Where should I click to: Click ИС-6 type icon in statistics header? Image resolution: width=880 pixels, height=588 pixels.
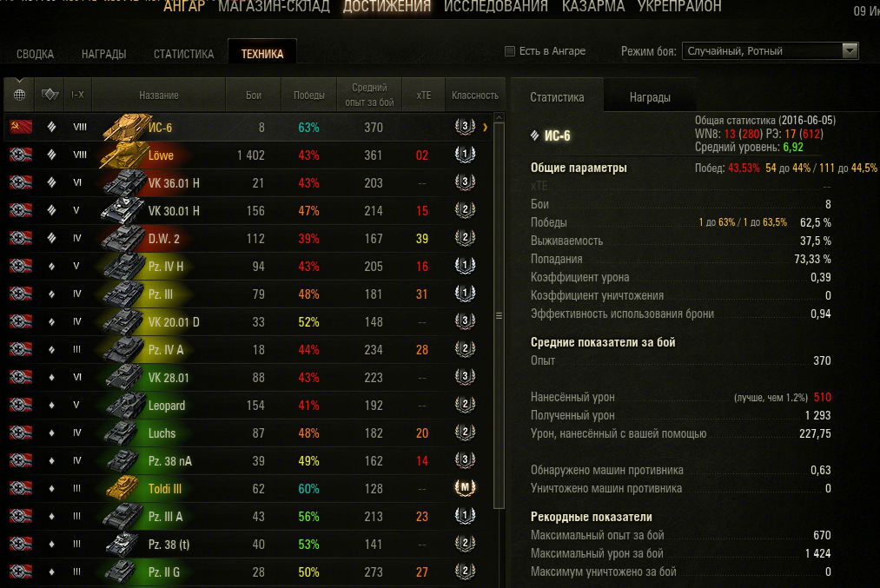535,135
